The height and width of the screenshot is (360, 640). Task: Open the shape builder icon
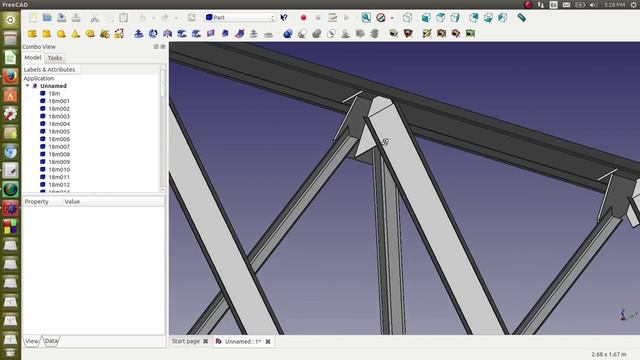pos(119,33)
